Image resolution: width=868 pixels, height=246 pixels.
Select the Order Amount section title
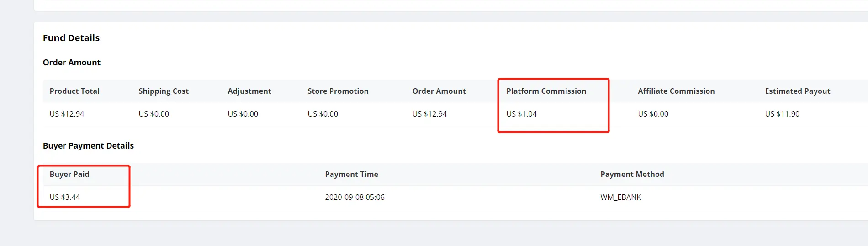tap(72, 63)
